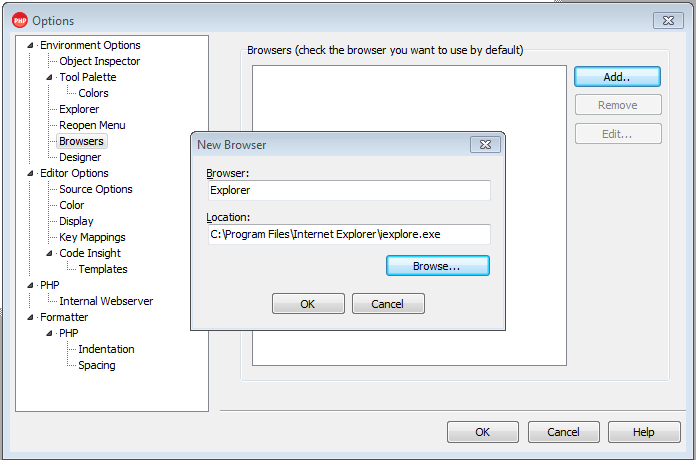The height and width of the screenshot is (460, 696).
Task: Select Object Inspector in the tree
Action: [99, 61]
